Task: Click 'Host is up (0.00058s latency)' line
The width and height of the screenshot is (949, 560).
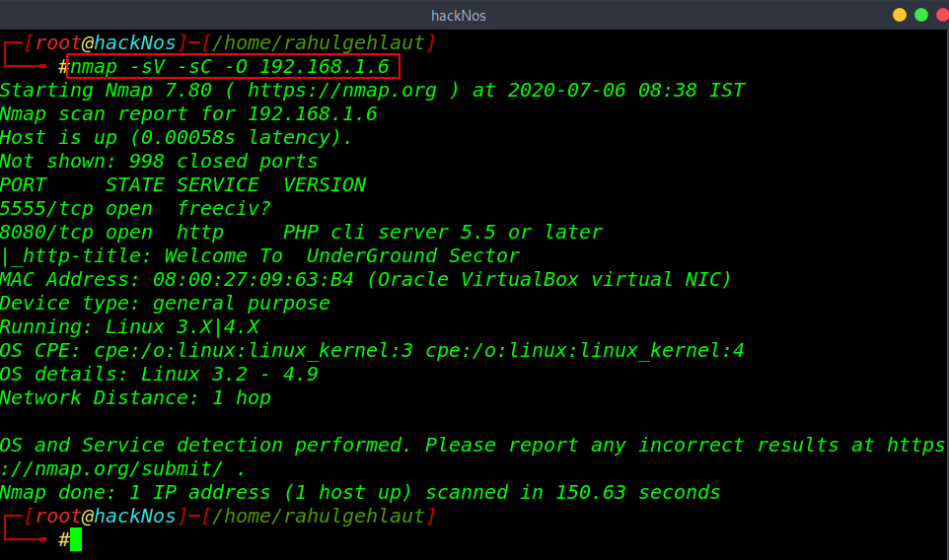Action: 176,138
